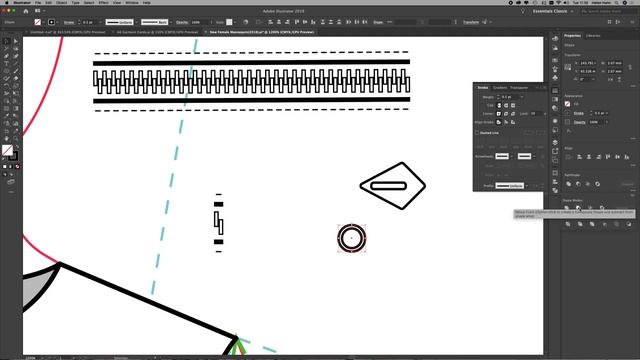Screen dimensions: 640x360
Task: Click the Home icon in application bar
Action: coord(26,11)
